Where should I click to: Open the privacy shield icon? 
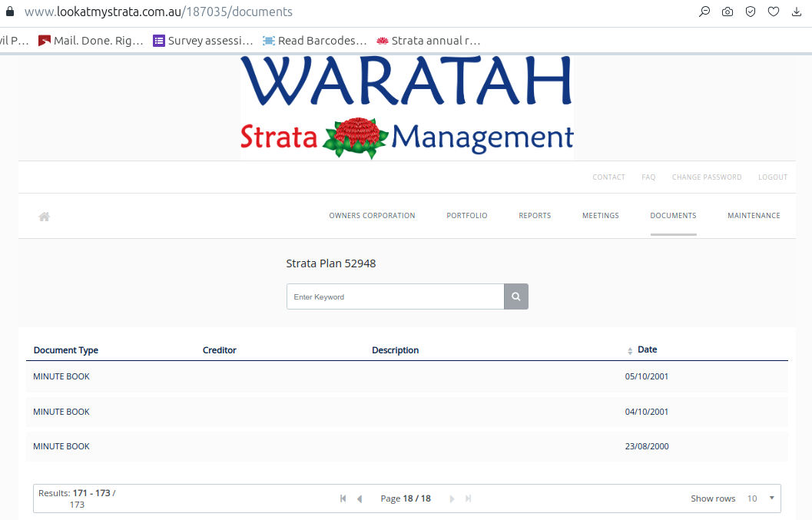pos(751,12)
